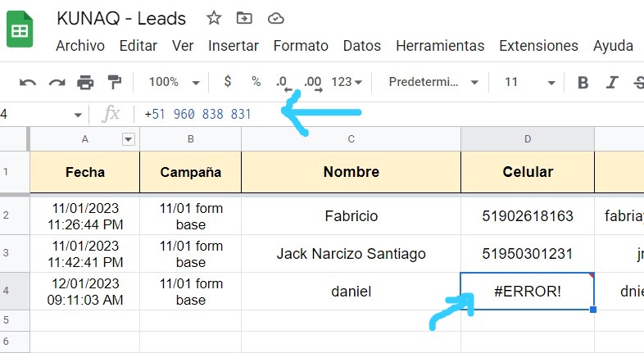The image size is (644, 353).
Task: Open the Predeterminado font dropdown
Action: click(x=433, y=82)
